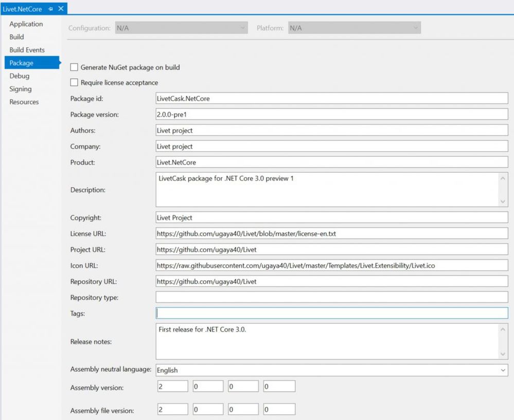Image resolution: width=514 pixels, height=420 pixels.
Task: Open the Resources page
Action: 24,102
